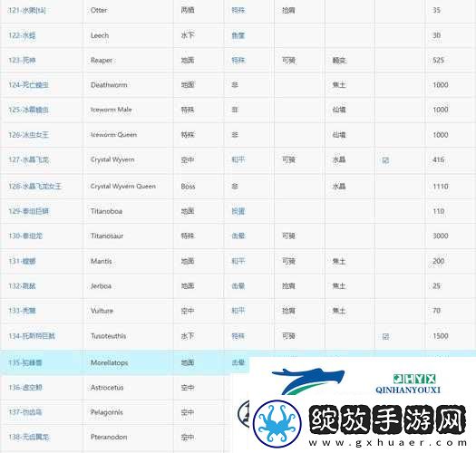Open the 121 Otter creature link
Image resolution: width=476 pixels, height=453 pixels.
tap(26, 11)
